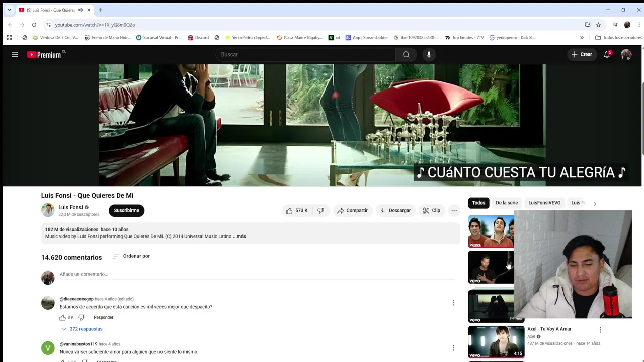Open the notifications bell
The width and height of the screenshot is (644, 362).
click(x=607, y=54)
